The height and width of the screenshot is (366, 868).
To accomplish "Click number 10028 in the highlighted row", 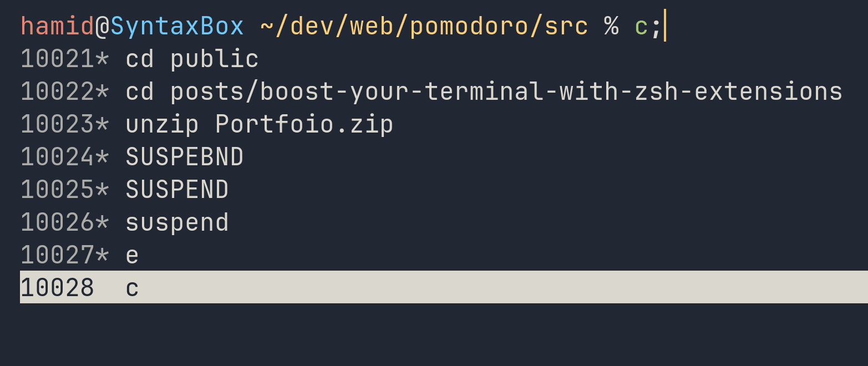I will click(x=57, y=288).
